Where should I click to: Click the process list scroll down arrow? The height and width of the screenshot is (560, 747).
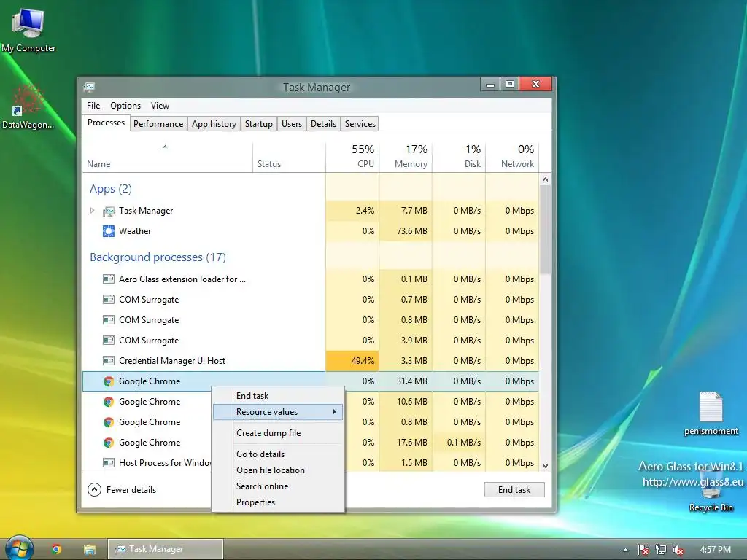[x=546, y=466]
